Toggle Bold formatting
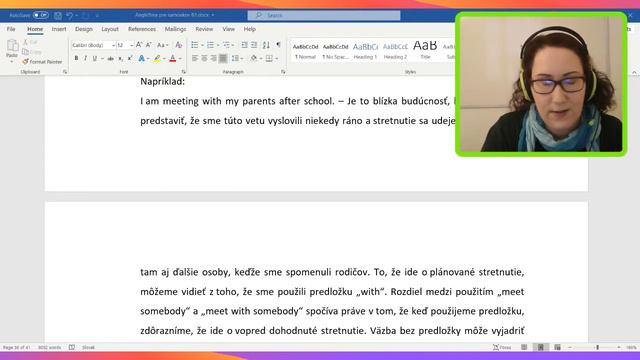The image size is (640, 360). pyautogui.click(x=76, y=59)
